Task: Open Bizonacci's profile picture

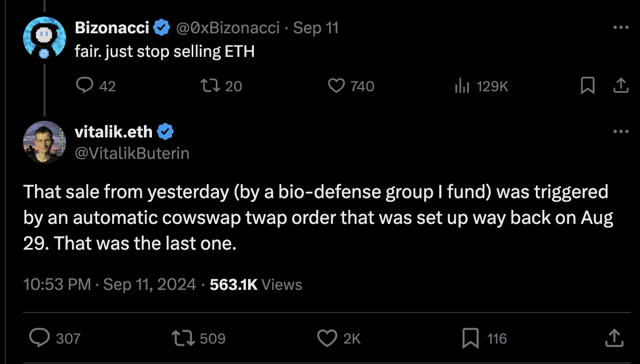Action: tap(44, 38)
